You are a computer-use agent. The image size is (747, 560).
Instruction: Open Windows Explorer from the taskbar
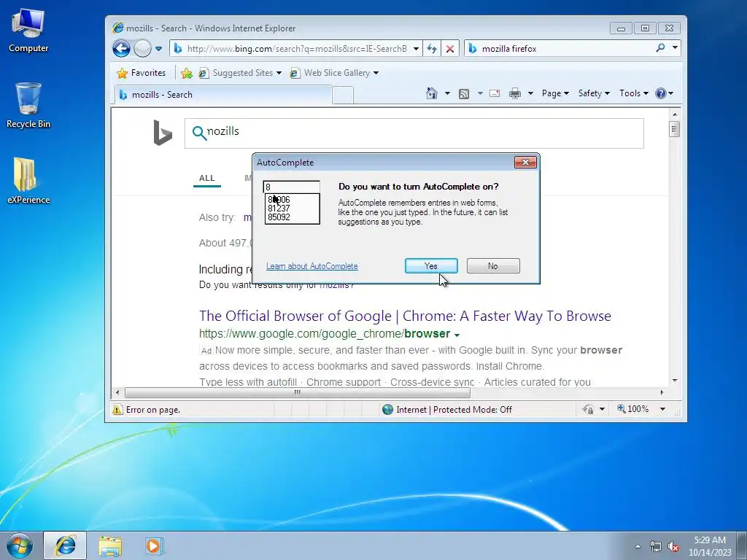tap(111, 545)
